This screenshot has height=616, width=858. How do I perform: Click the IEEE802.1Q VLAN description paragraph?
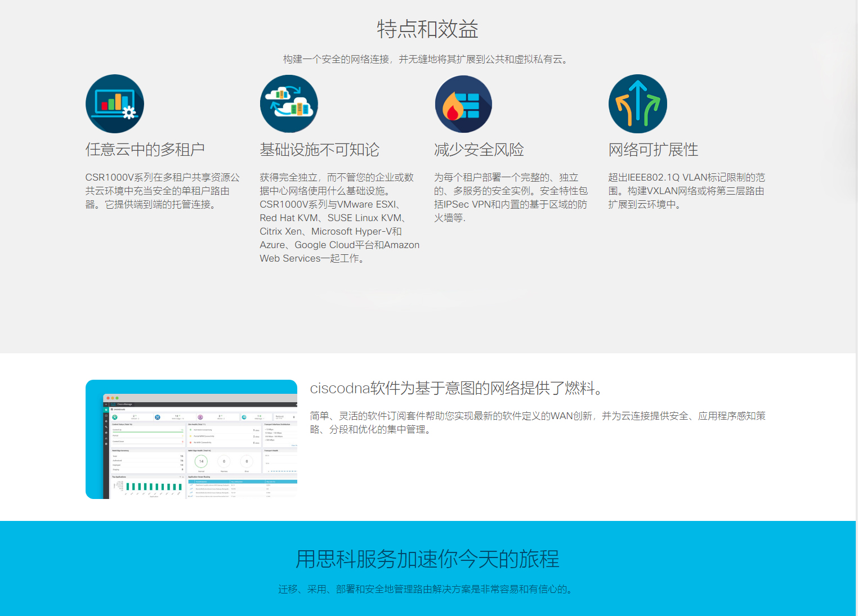[x=686, y=191]
